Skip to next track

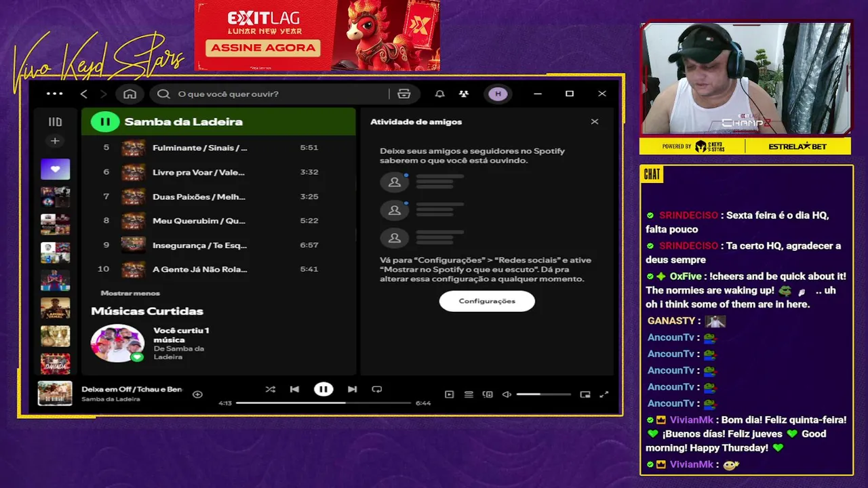[x=352, y=389]
